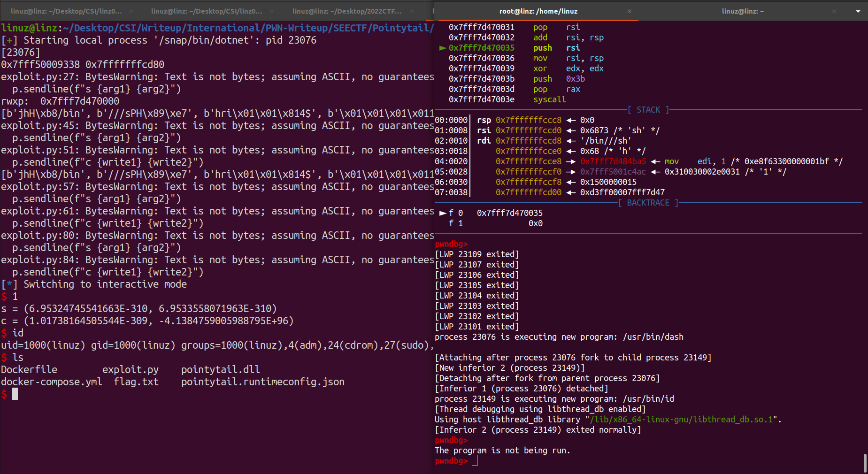Click the 'uid=1000(linuz)' id output line
The height and width of the screenshot is (474, 868).
tap(217, 345)
